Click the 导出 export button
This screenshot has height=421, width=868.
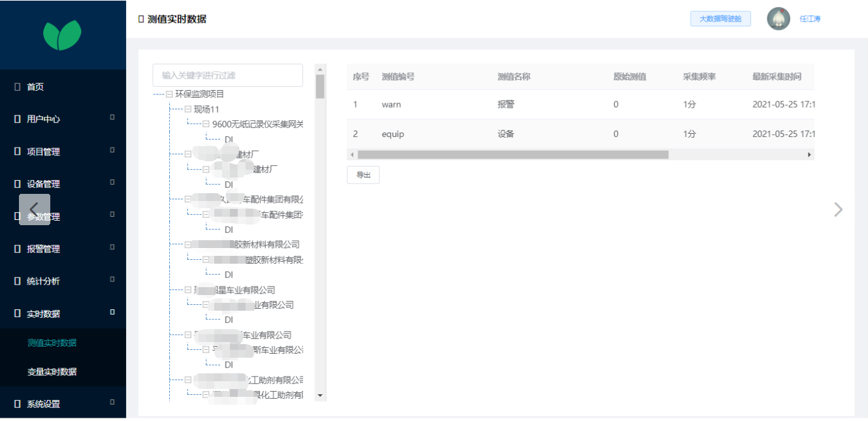point(362,175)
